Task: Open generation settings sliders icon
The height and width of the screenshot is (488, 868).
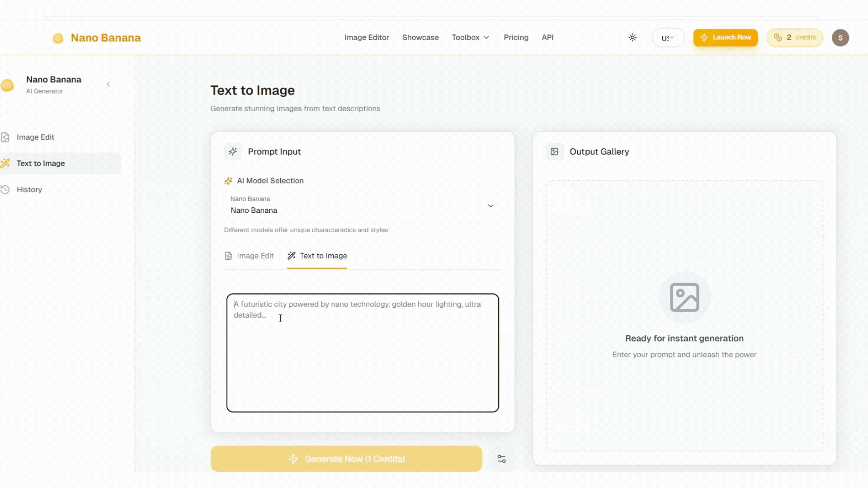Action: pyautogui.click(x=501, y=459)
